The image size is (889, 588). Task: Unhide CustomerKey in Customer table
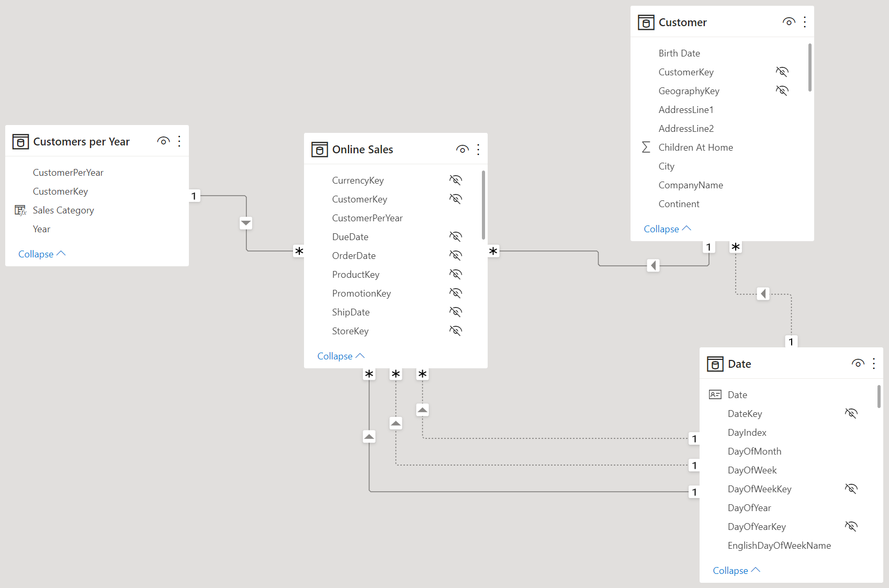[x=782, y=72]
